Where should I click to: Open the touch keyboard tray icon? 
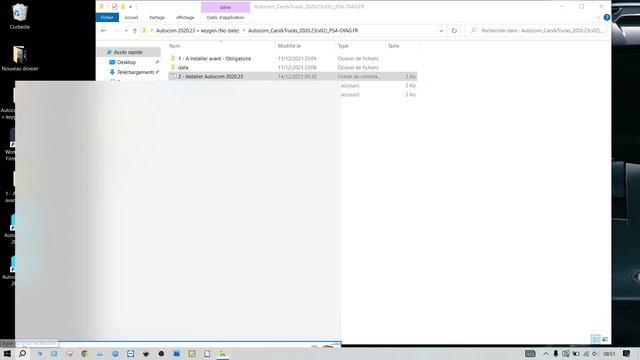point(530,353)
